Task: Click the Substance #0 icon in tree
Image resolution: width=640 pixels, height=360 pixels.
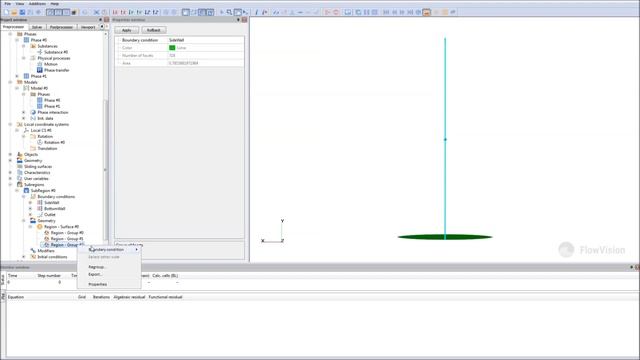Action: (40, 52)
